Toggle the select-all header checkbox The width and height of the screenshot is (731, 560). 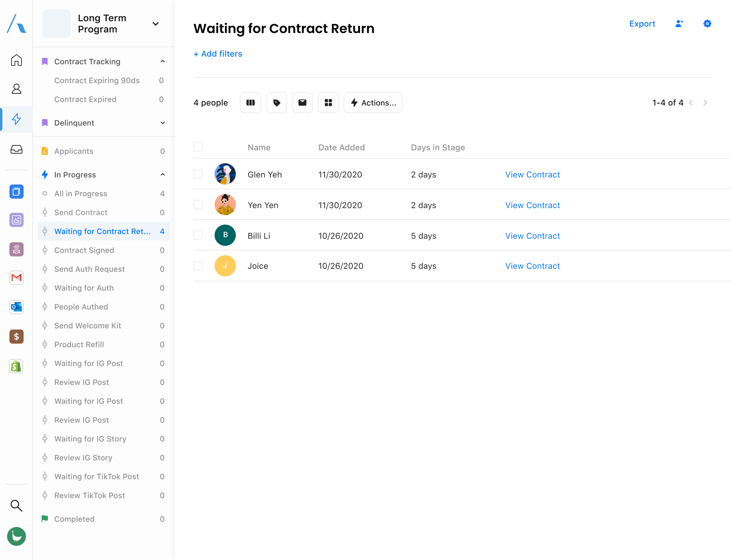click(198, 147)
